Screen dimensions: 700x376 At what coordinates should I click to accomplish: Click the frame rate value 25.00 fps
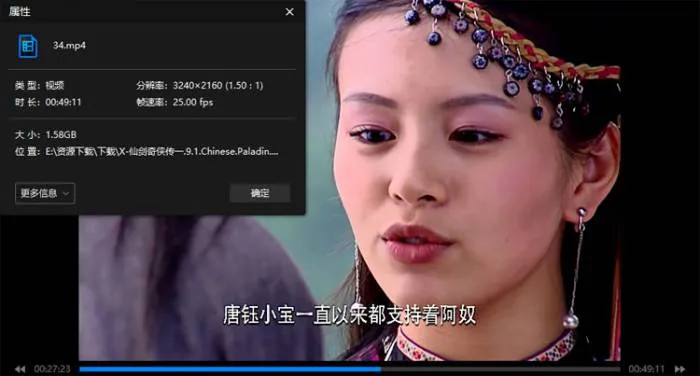click(x=193, y=102)
